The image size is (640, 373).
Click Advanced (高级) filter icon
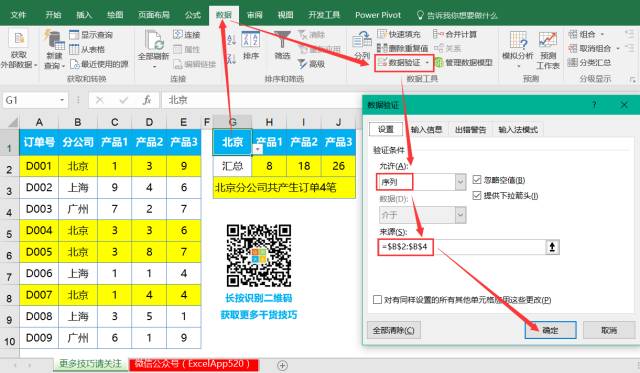click(311, 64)
